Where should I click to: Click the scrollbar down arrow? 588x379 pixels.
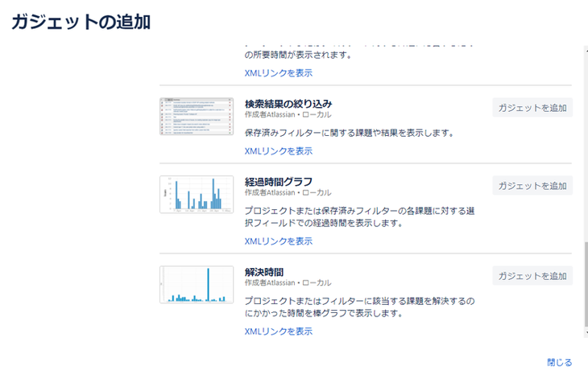(586, 333)
